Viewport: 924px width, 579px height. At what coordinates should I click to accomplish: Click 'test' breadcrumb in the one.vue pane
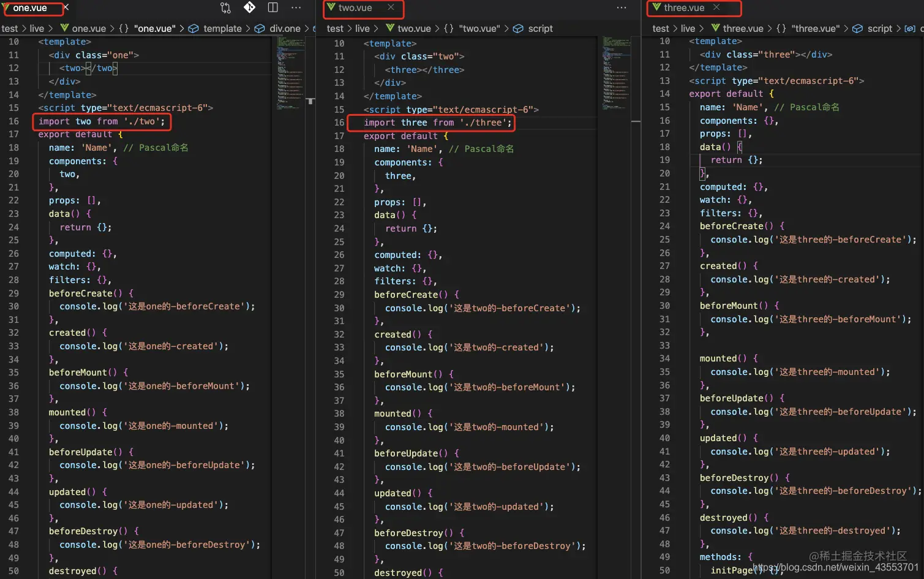coord(10,29)
